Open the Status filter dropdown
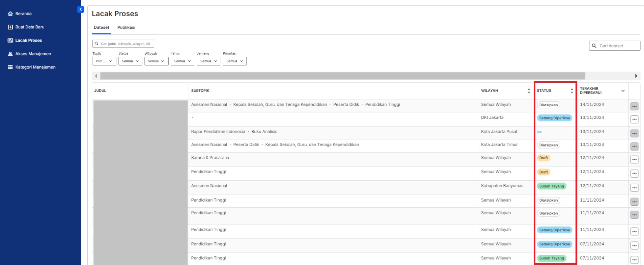 [x=130, y=61]
